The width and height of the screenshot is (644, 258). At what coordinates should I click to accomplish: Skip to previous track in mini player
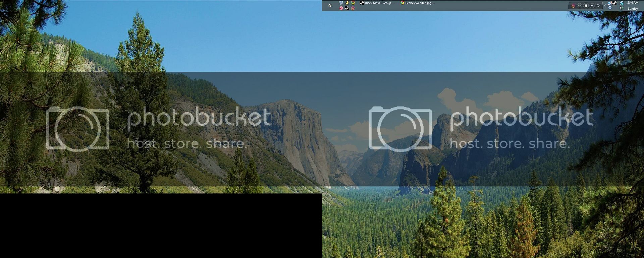pos(579,6)
